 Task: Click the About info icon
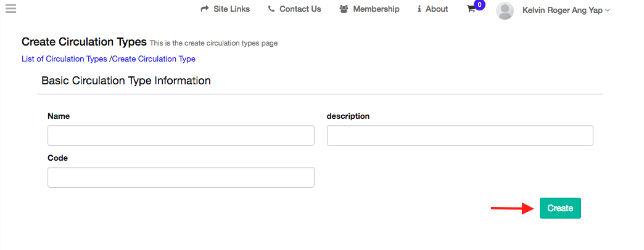pos(419,9)
